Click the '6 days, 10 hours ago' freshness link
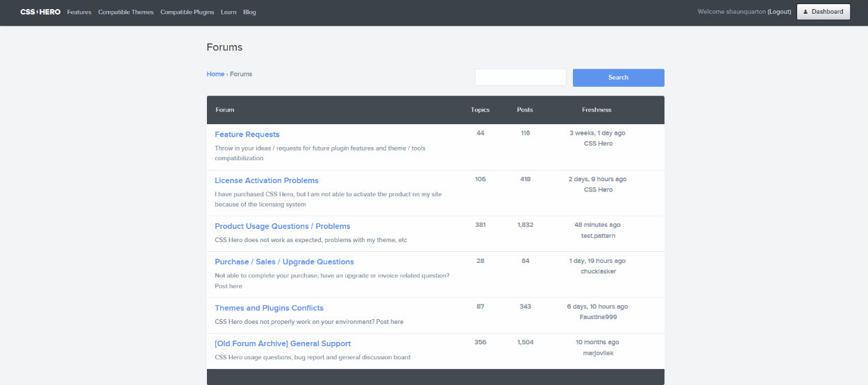The image size is (868, 385). [597, 307]
